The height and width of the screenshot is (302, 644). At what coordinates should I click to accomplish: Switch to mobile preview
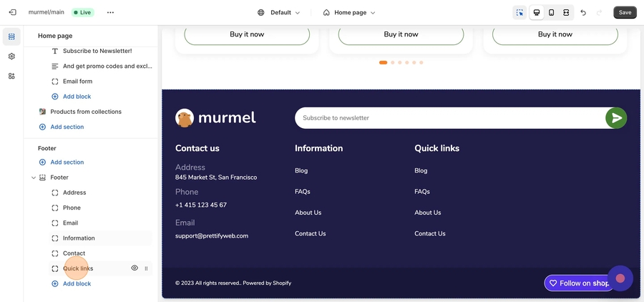pyautogui.click(x=551, y=12)
